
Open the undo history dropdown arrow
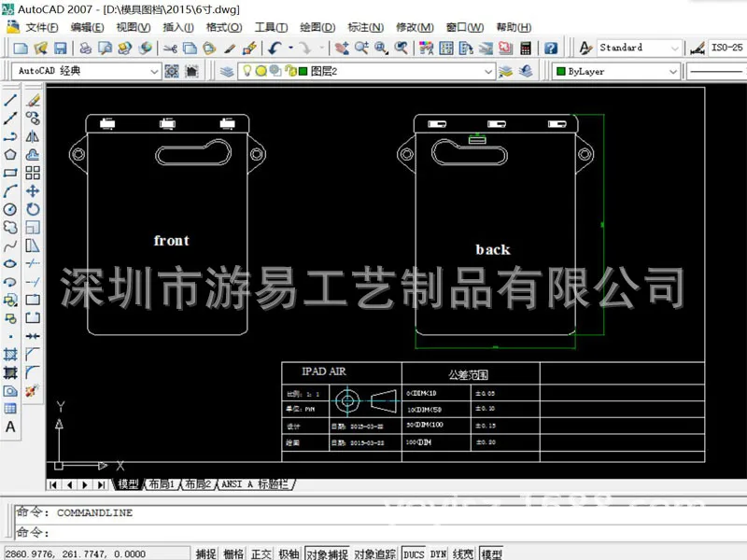coord(290,49)
